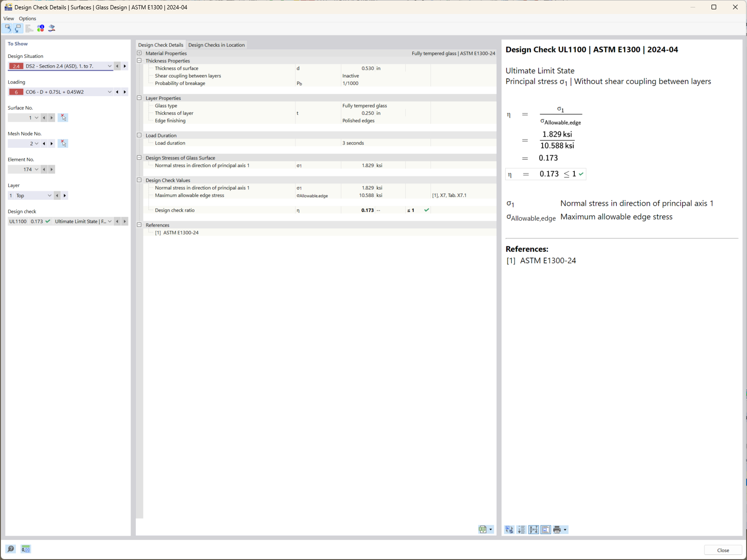This screenshot has width=747, height=560.
Task: Toggle the detailed row listing icon
Action: pyautogui.click(x=521, y=530)
